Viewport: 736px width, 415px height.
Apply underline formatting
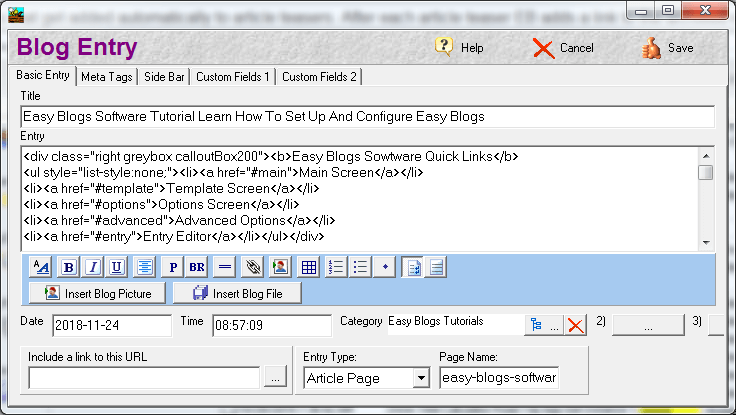(x=117, y=268)
